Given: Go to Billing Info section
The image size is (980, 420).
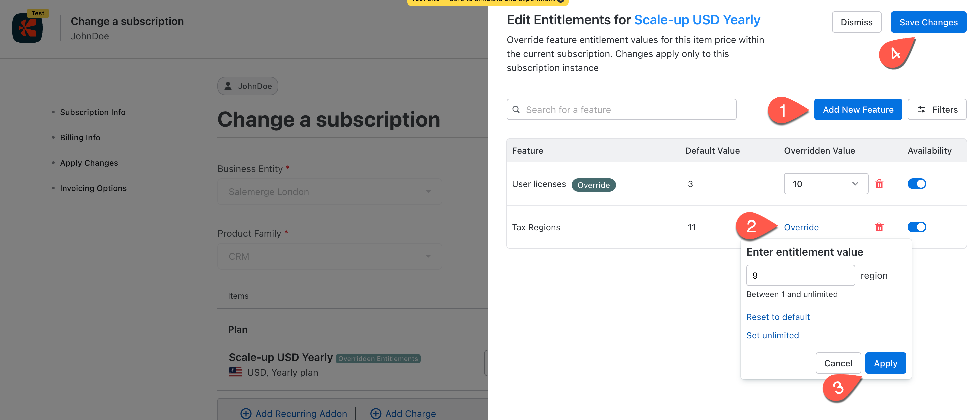Looking at the screenshot, I should click(80, 137).
